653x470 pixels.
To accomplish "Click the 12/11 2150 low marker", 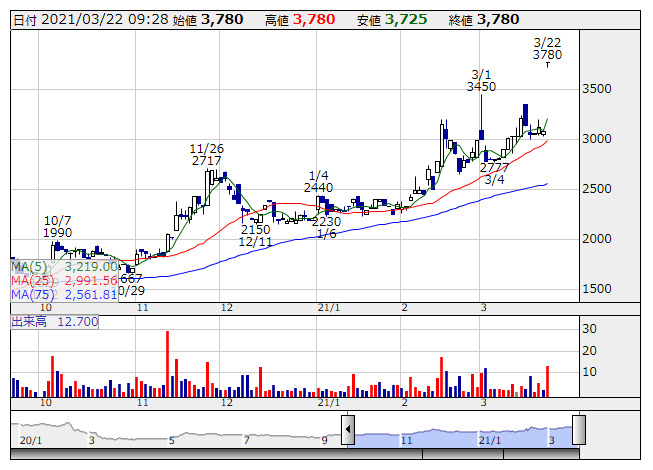I will pos(255,236).
